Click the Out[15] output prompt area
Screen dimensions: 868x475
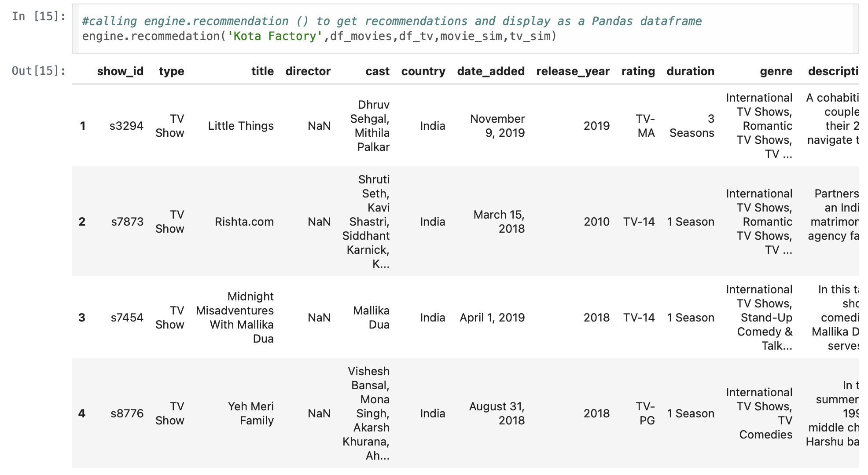[39, 71]
